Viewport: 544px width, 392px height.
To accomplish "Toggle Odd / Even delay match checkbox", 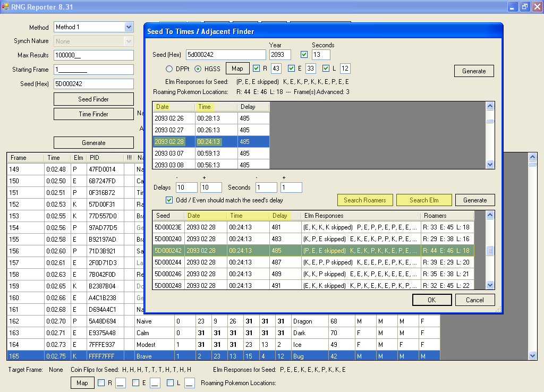I will pos(169,200).
